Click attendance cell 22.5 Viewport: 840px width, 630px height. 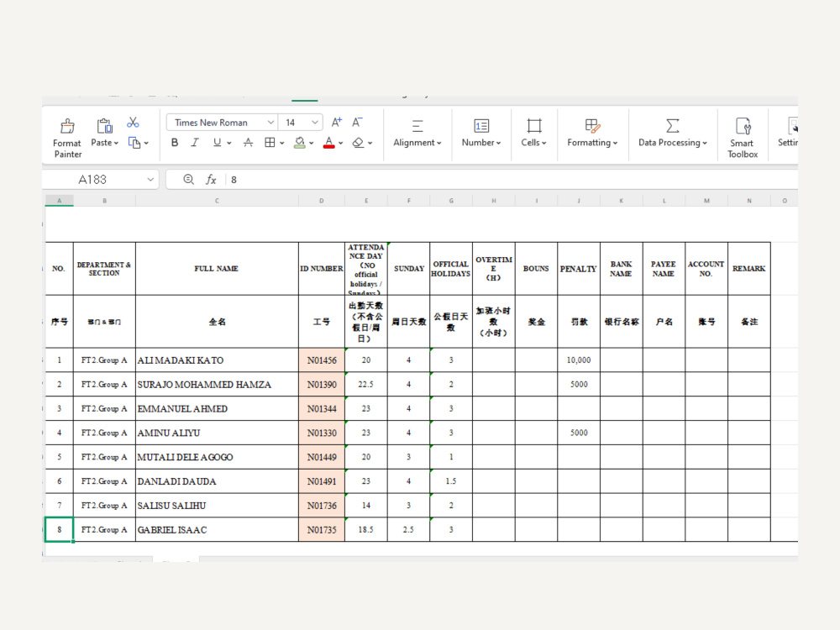click(x=366, y=384)
